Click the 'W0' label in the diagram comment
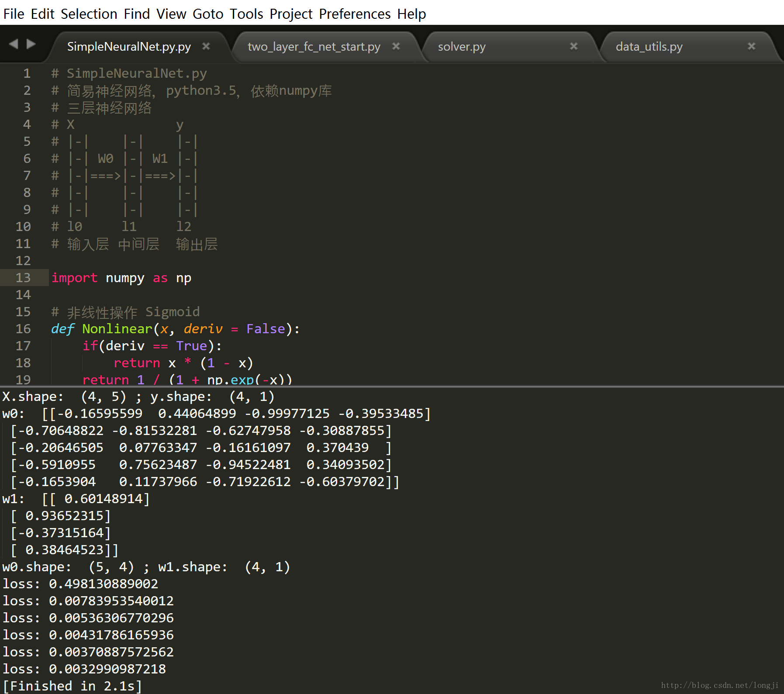Screen dimensions: 784x694 point(106,159)
